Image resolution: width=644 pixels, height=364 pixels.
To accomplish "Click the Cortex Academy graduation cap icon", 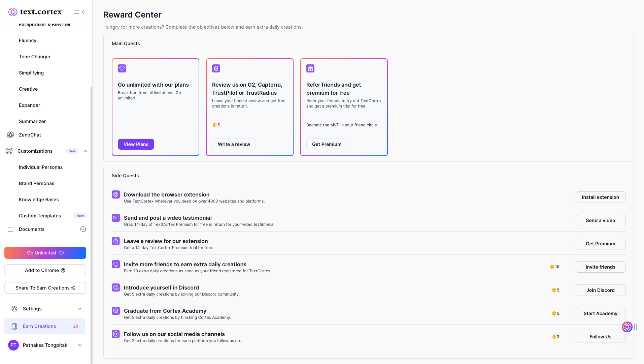I will 116,311.
